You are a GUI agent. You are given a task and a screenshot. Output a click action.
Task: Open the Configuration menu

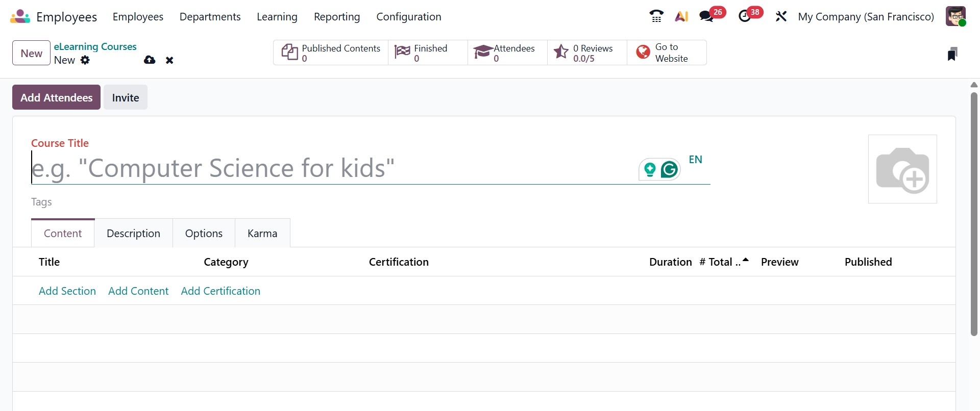pyautogui.click(x=408, y=16)
